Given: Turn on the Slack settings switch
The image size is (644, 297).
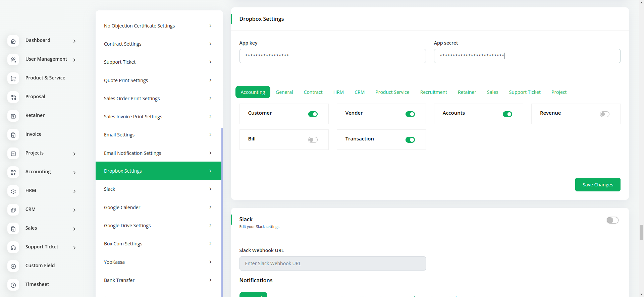Looking at the screenshot, I should point(612,220).
